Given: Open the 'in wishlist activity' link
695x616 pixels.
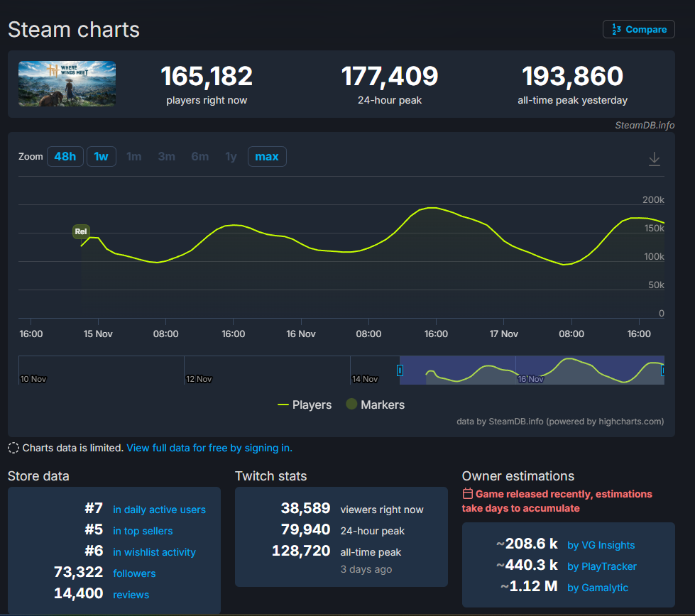Looking at the screenshot, I should pos(154,552).
